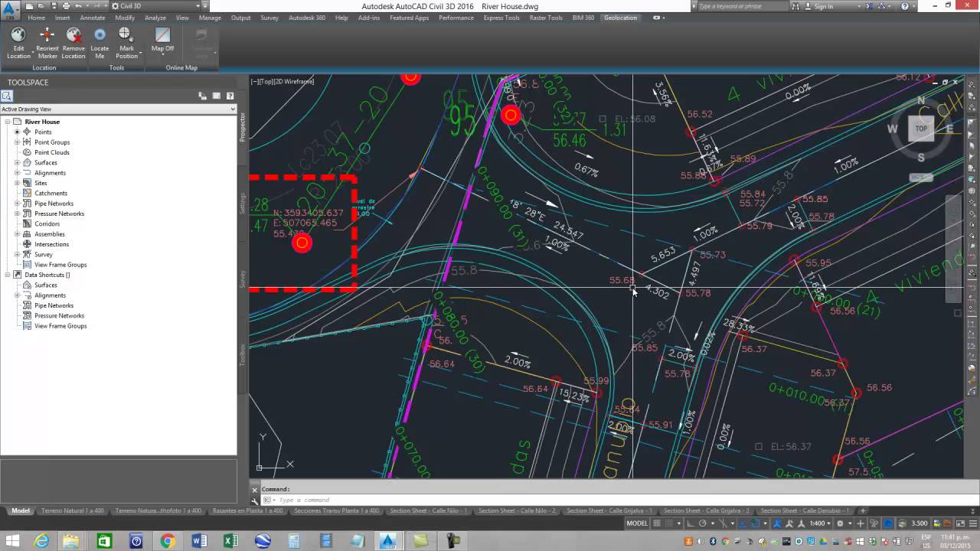This screenshot has width=980, height=551.
Task: Toggle snap mode in status bar
Action: pyautogui.click(x=668, y=523)
